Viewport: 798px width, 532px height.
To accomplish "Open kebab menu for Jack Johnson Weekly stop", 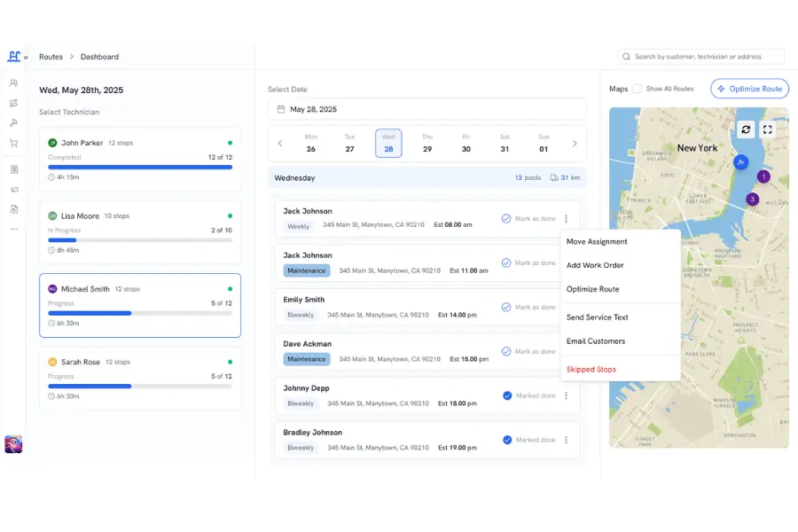I will (x=566, y=218).
